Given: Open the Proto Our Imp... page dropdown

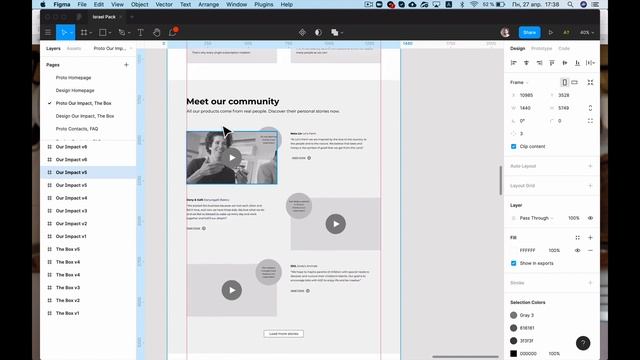Looking at the screenshot, I should pyautogui.click(x=113, y=48).
